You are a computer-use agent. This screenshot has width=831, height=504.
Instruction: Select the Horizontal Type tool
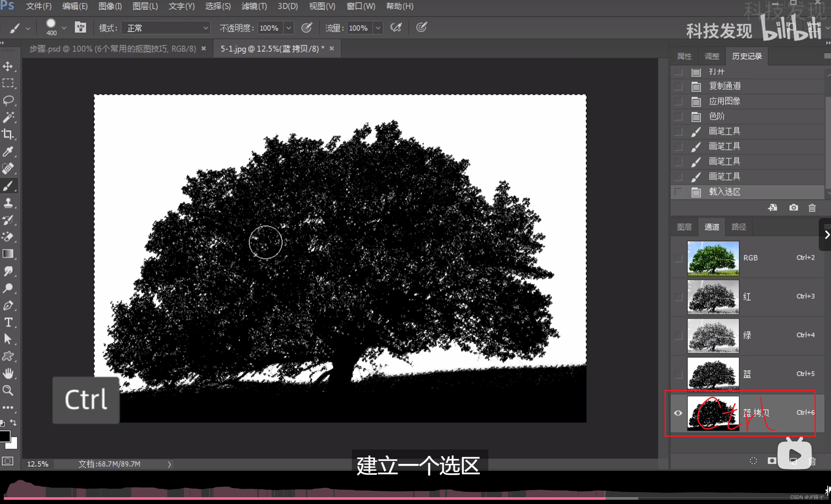pyautogui.click(x=8, y=322)
